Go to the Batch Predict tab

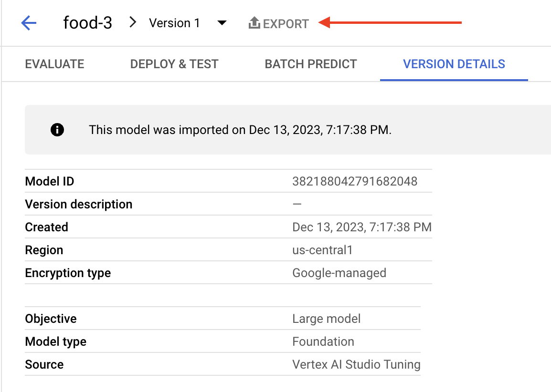[x=311, y=64]
